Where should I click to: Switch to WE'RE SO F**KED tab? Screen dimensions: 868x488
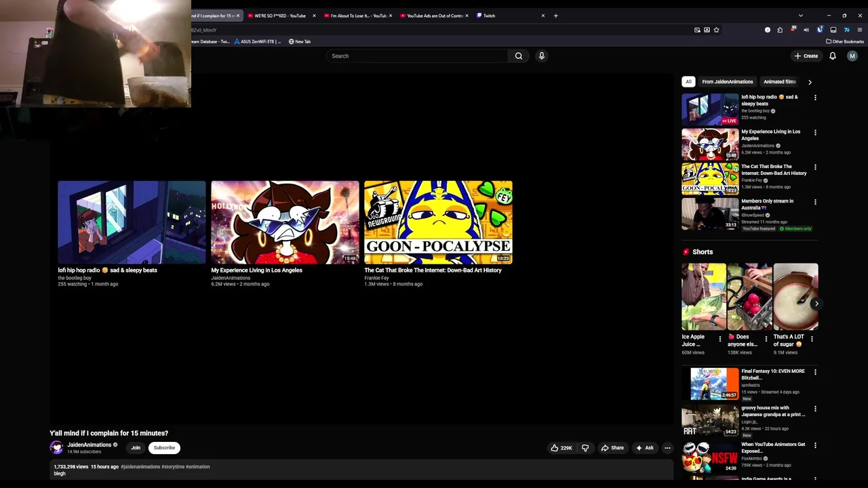click(280, 16)
